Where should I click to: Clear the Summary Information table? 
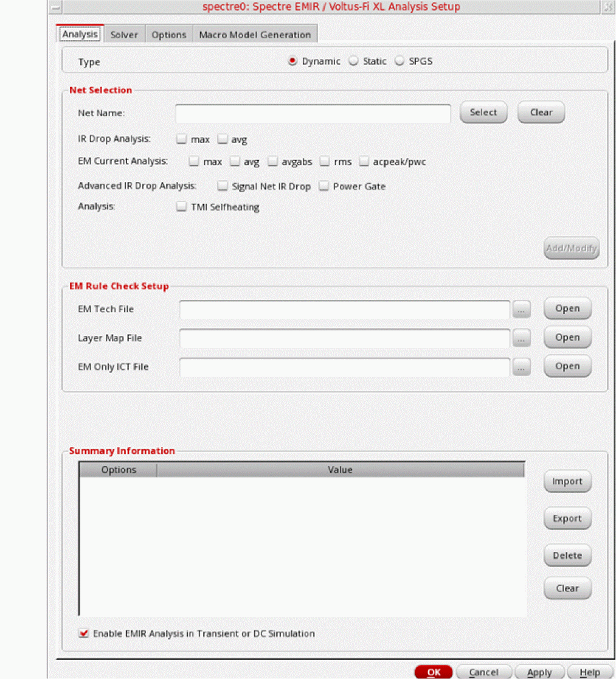click(567, 588)
